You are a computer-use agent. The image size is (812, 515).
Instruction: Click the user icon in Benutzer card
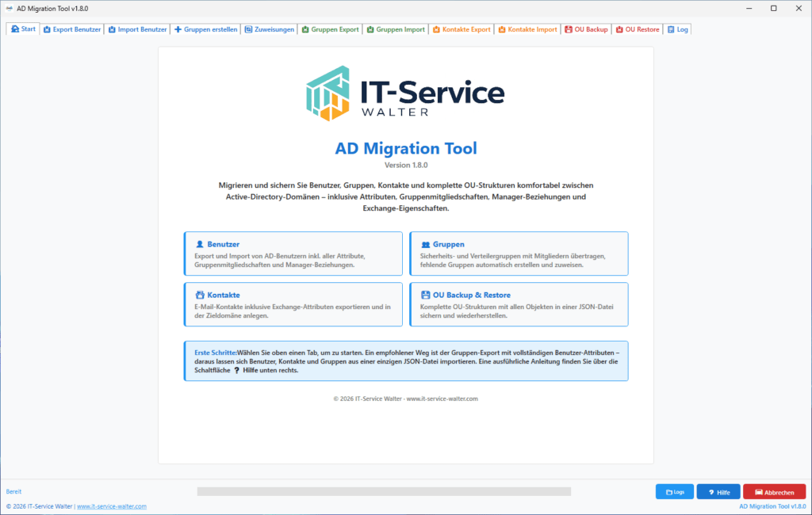199,244
